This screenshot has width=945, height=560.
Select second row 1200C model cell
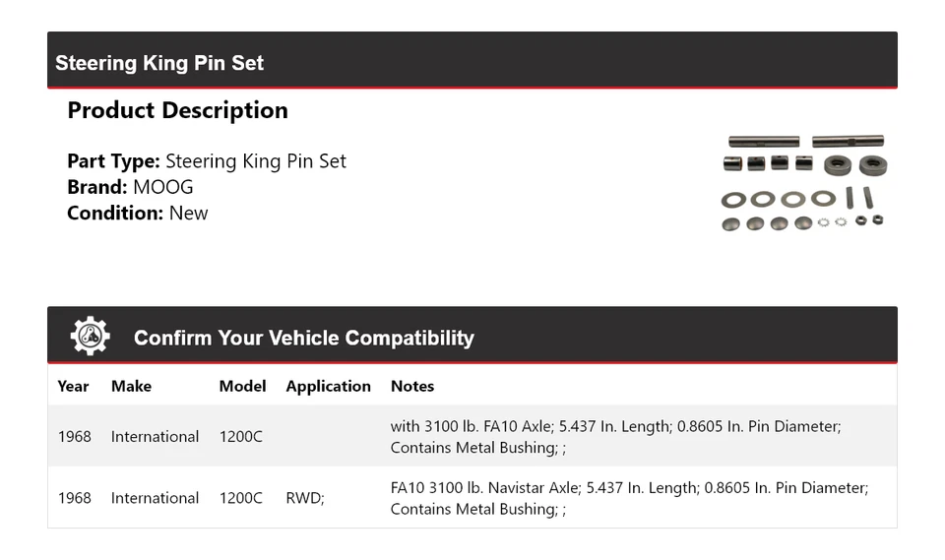(241, 498)
